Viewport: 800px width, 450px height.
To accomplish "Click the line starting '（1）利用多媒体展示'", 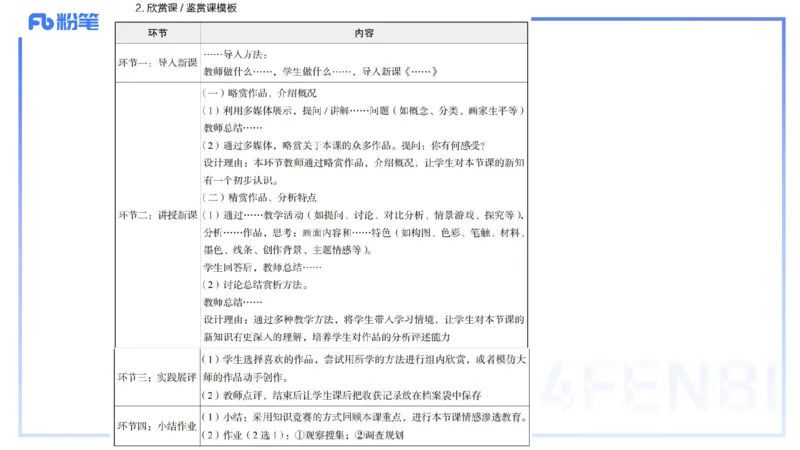I will (x=364, y=111).
